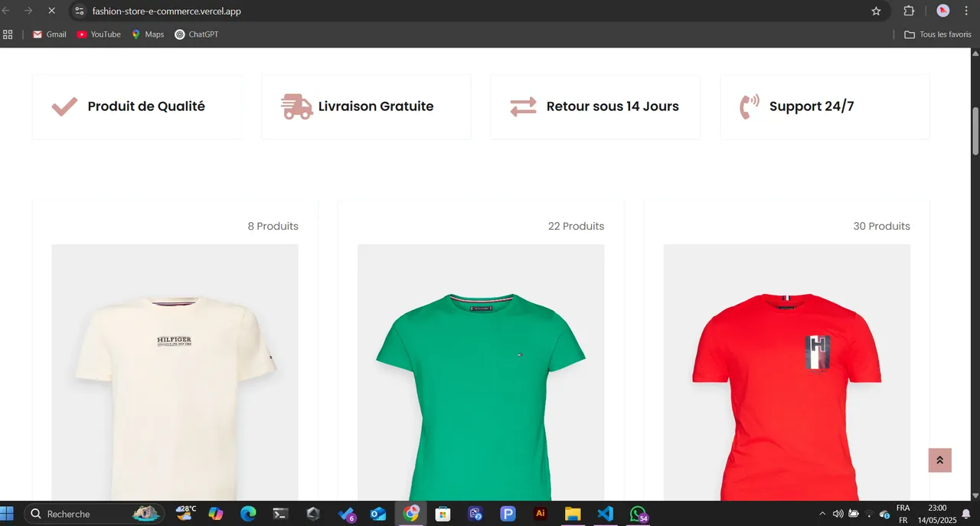
Task: Click the 8 Produits label
Action: 273,226
